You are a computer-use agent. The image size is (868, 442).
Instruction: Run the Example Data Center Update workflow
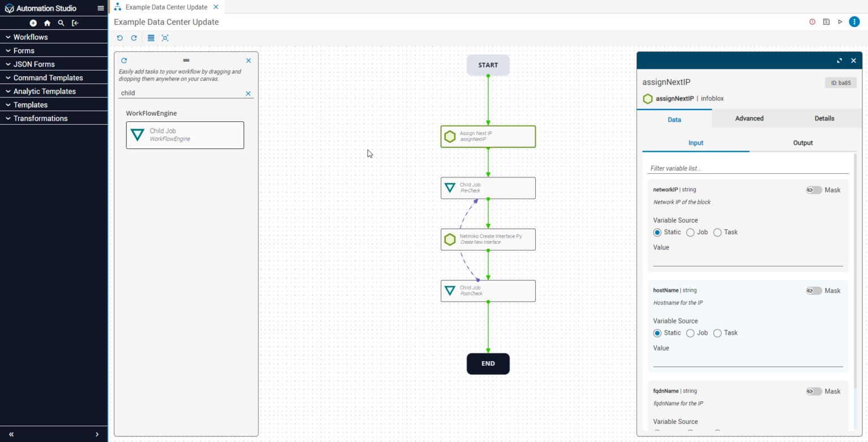pyautogui.click(x=840, y=21)
